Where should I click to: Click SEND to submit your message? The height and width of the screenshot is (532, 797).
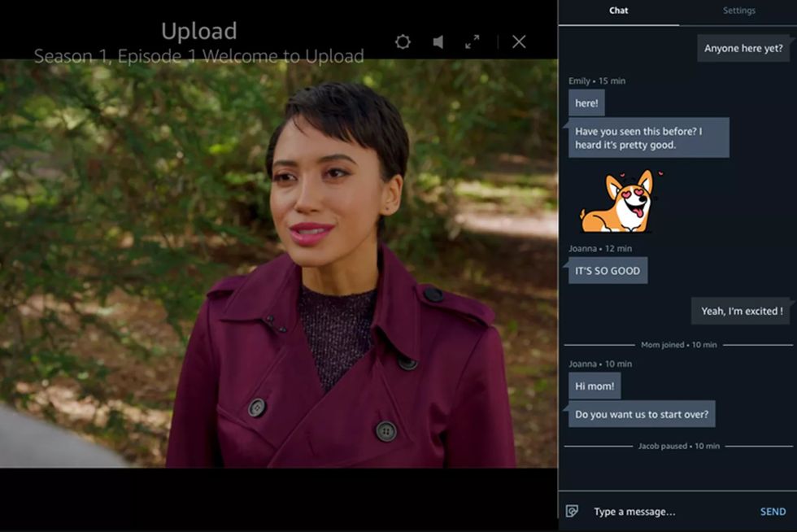(x=772, y=512)
